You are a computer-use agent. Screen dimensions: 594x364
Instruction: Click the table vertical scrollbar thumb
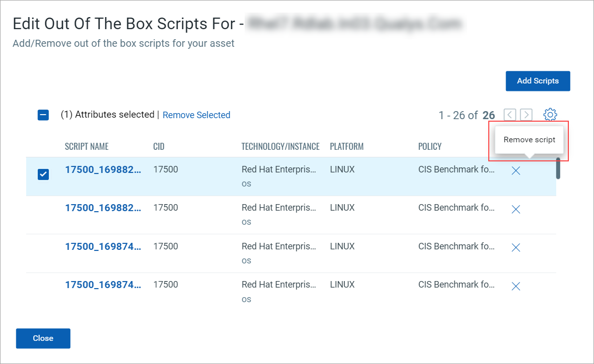tap(558, 168)
